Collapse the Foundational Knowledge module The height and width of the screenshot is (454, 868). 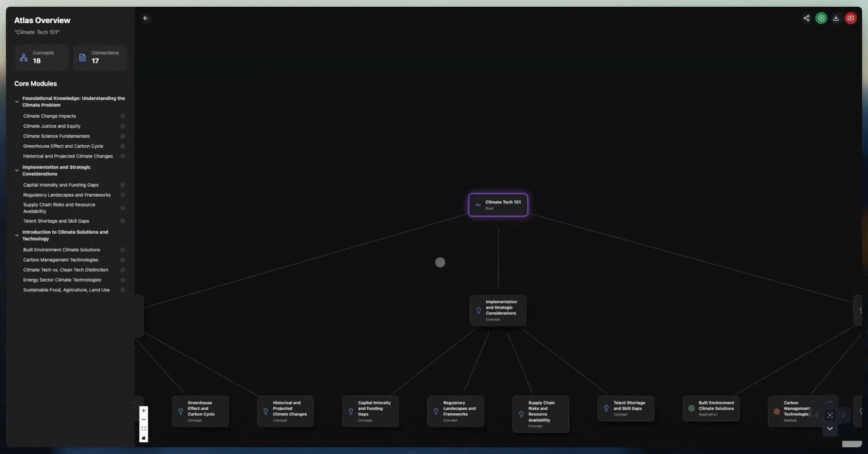[x=17, y=102]
